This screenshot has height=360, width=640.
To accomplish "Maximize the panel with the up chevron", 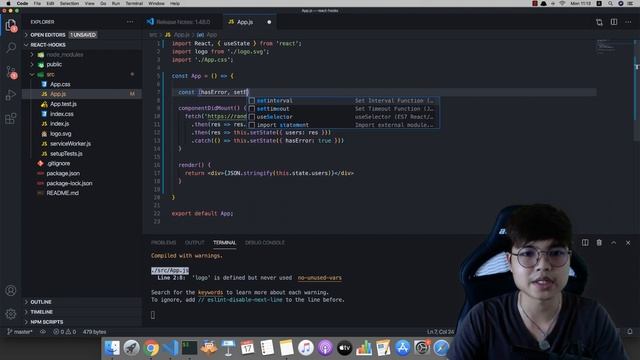I will click(x=613, y=242).
